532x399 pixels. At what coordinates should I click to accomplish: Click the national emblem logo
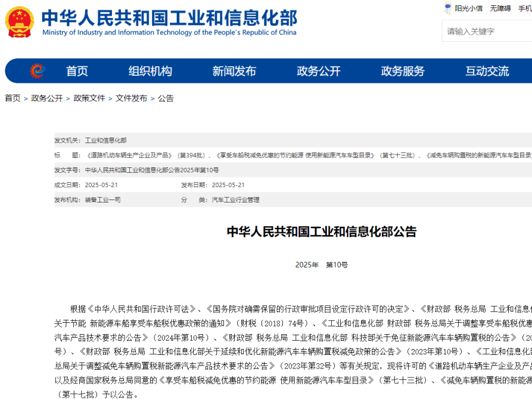click(x=20, y=22)
